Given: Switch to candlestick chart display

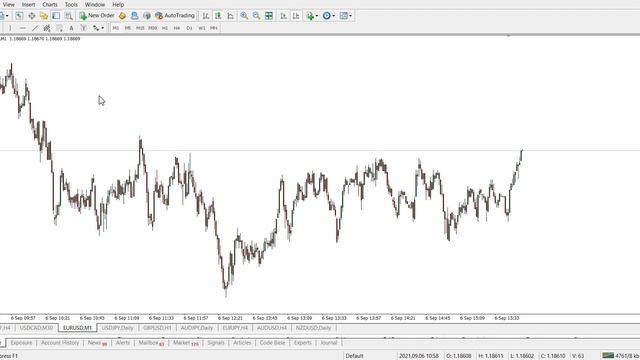Looking at the screenshot, I should pos(218,16).
